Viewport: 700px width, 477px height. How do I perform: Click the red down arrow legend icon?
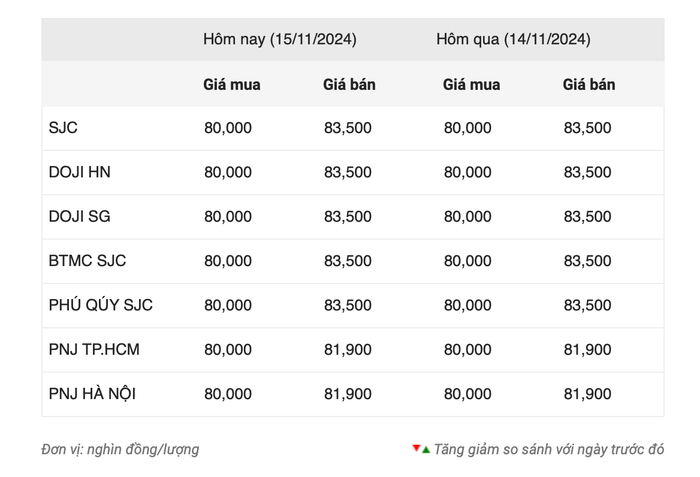click(416, 448)
